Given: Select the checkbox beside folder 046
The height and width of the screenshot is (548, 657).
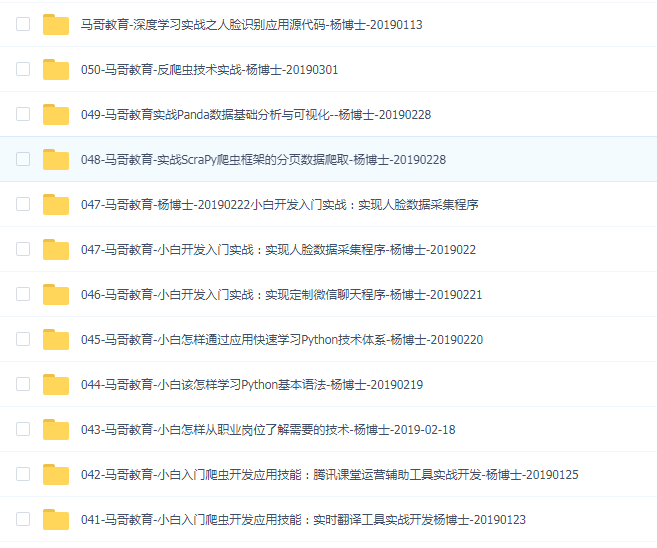Looking at the screenshot, I should click(23, 294).
